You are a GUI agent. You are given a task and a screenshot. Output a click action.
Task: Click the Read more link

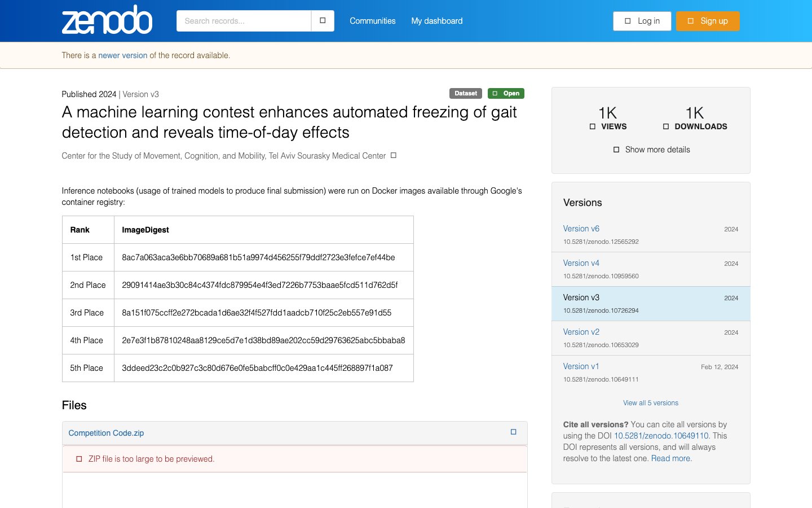pos(672,458)
